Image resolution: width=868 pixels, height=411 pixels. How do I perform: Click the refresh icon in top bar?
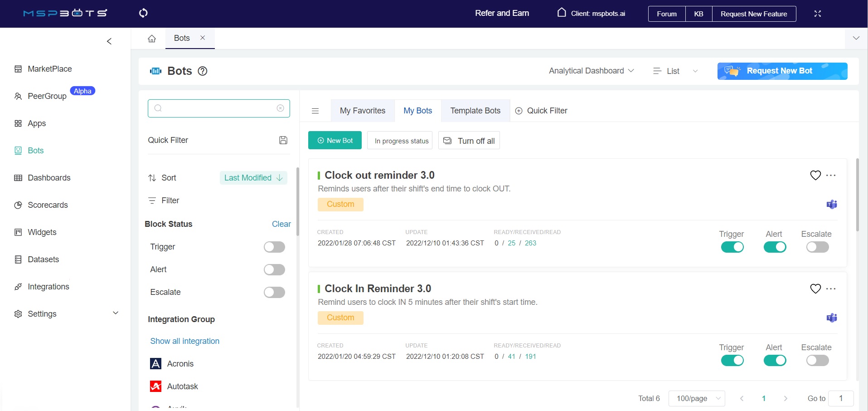[143, 13]
